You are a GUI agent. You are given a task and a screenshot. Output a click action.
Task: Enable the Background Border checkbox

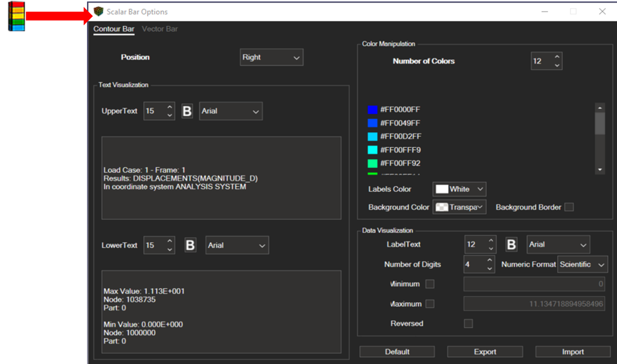point(569,207)
